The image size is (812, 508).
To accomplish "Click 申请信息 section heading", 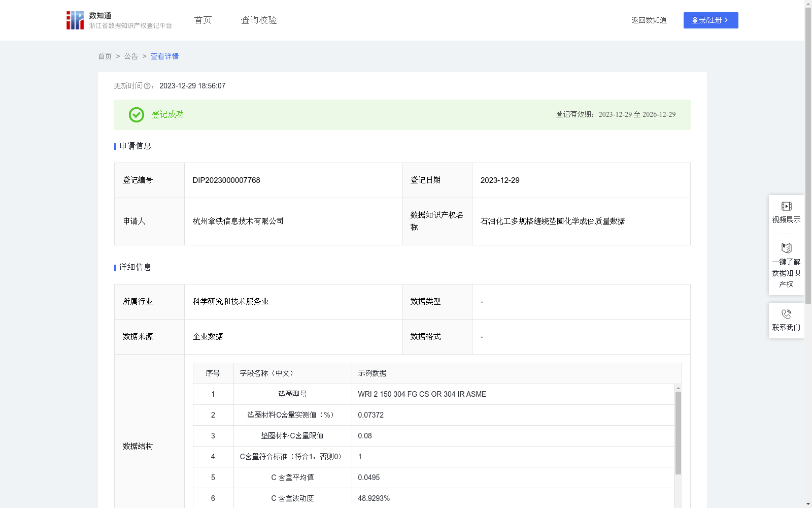I will point(135,146).
